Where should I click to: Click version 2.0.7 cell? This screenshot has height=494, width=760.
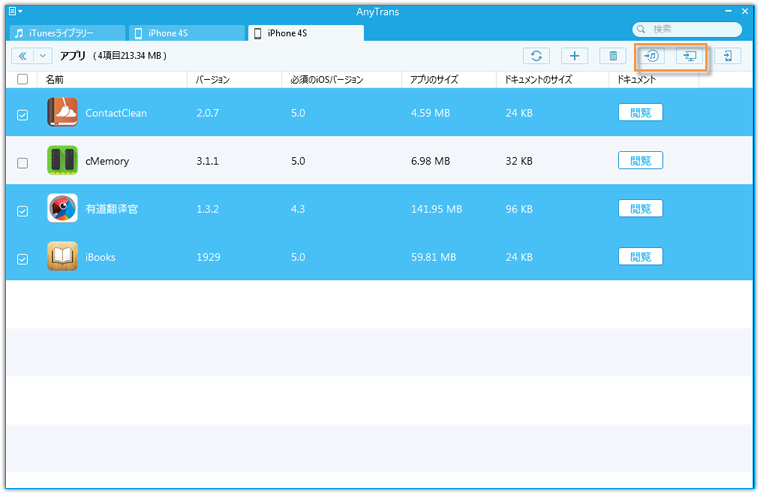tap(207, 113)
